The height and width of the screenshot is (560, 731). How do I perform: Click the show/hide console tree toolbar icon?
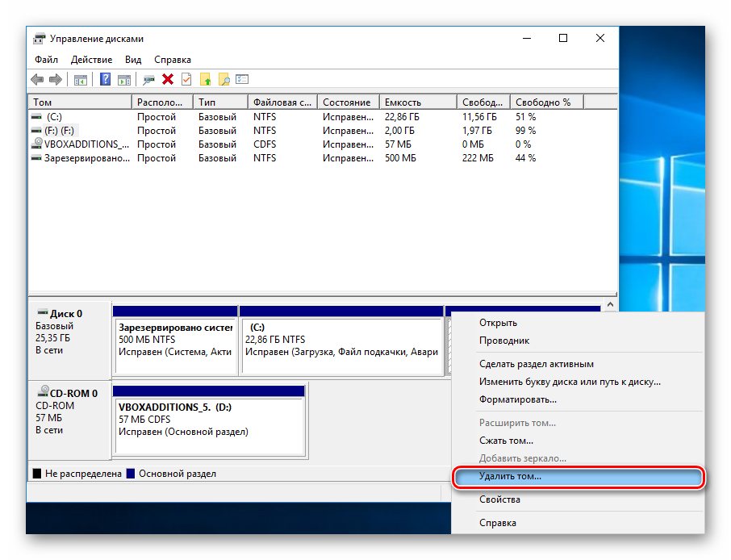coord(81,79)
